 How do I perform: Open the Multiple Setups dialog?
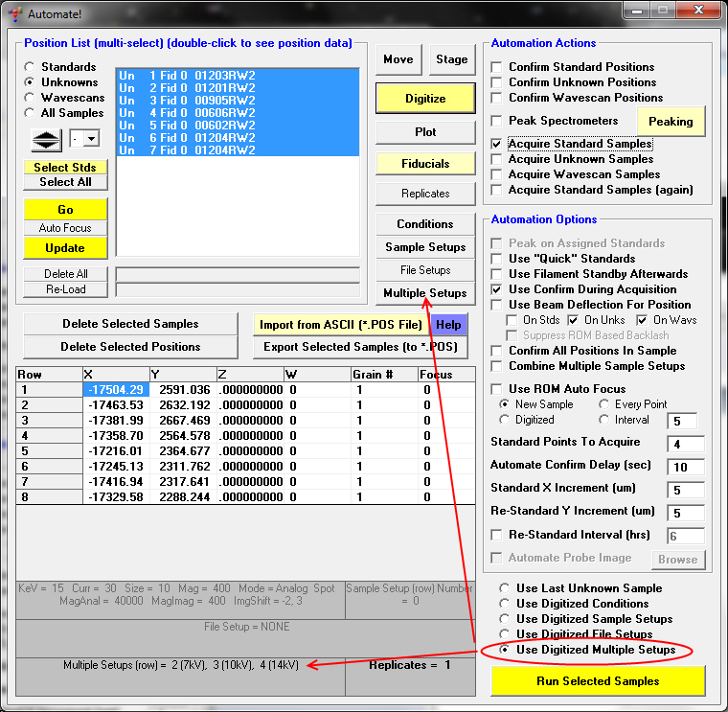coord(425,293)
